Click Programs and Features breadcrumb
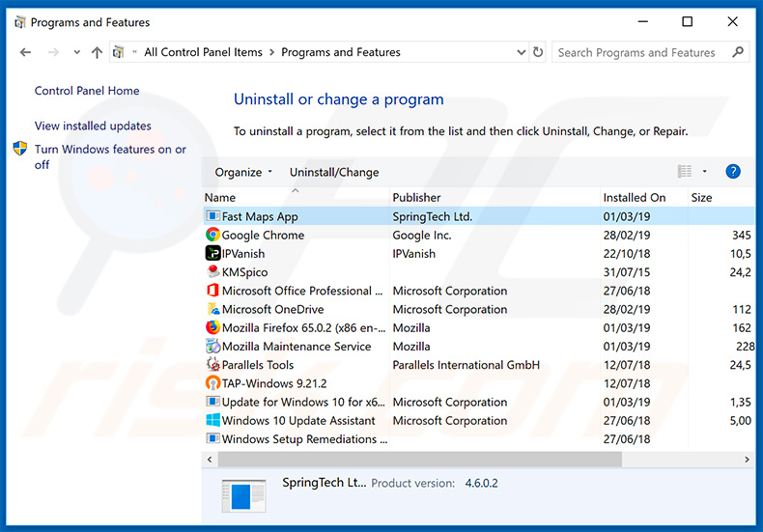The image size is (763, 532). (x=341, y=52)
